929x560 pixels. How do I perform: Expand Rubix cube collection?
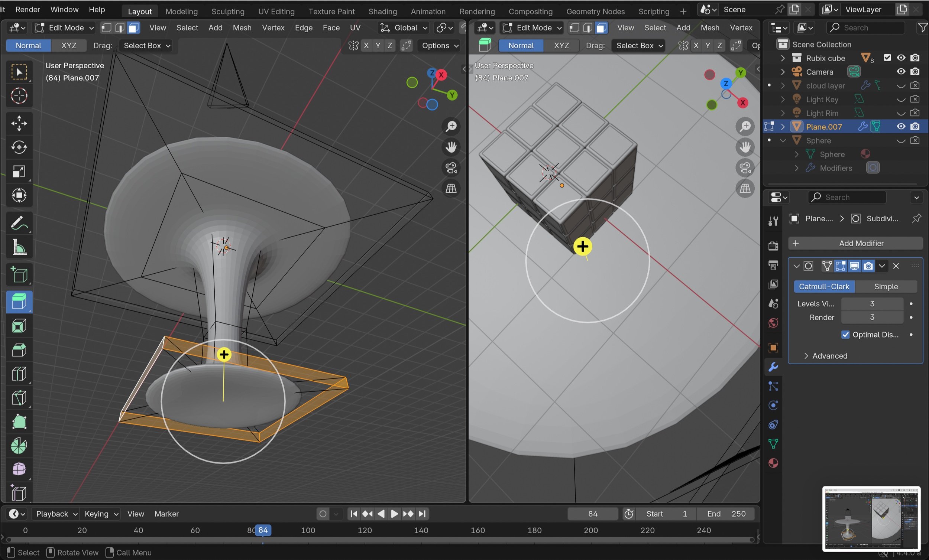pos(783,58)
